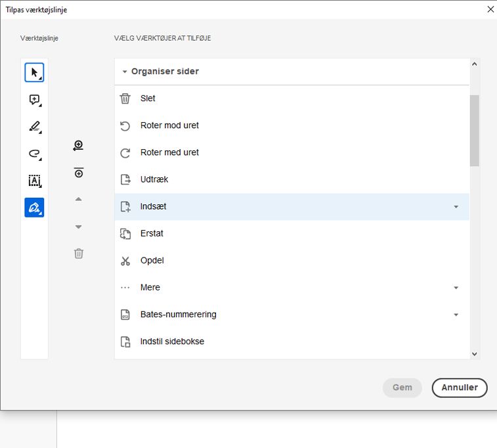Screen dimensions: 497x448
Task: Click the scroll down arrow of list
Action: [x=475, y=353]
